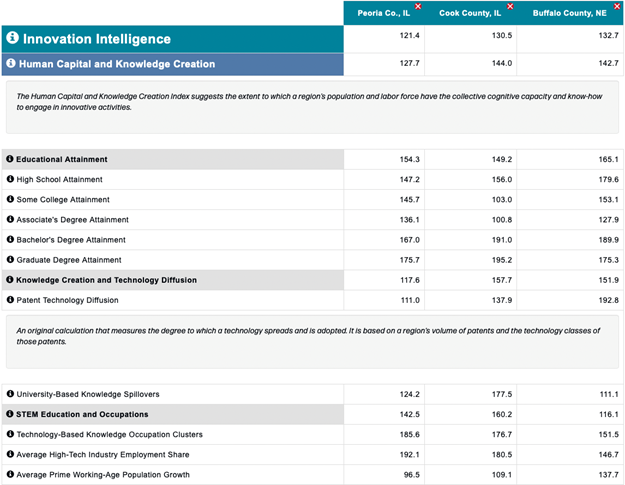Open info for Technology-Based Knowledge Occupation Clusters
Viewport: 625px width, 485px height.
pyautogui.click(x=10, y=434)
